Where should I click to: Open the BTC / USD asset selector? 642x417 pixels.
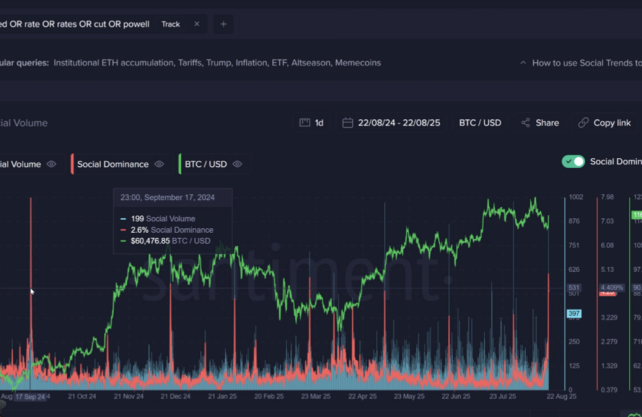[x=480, y=123]
